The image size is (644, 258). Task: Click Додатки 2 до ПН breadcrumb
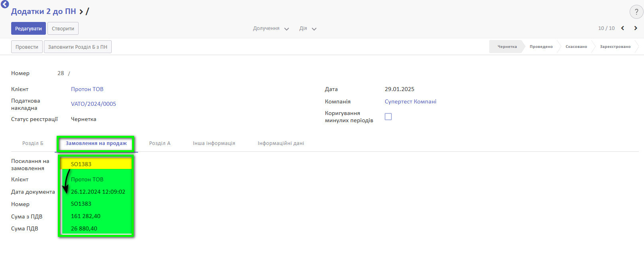click(x=43, y=11)
